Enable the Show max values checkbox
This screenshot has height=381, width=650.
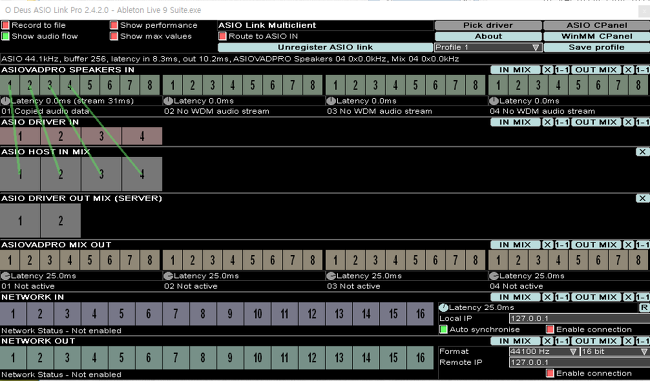click(114, 36)
